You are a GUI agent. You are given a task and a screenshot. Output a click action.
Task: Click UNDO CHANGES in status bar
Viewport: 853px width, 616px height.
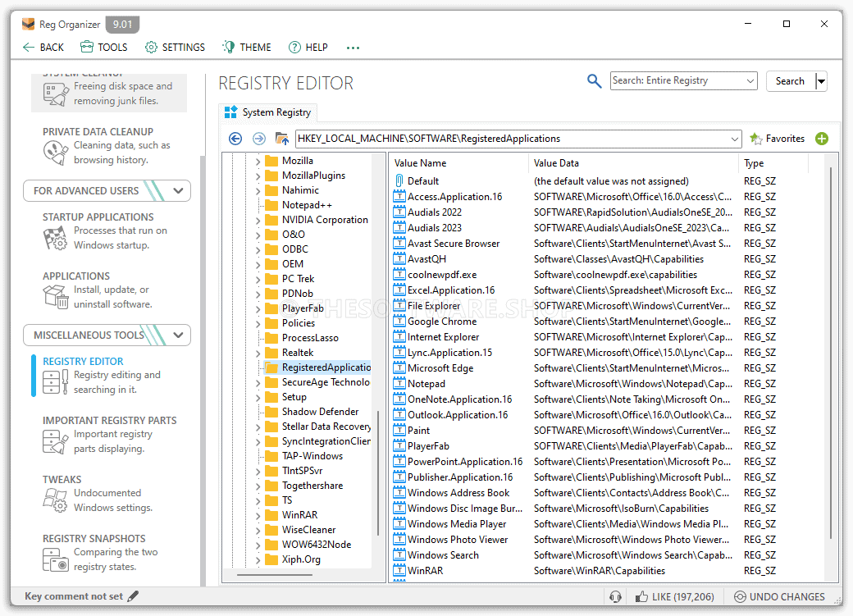(x=779, y=597)
